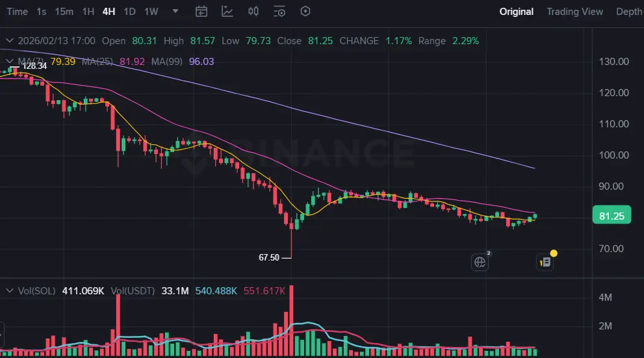The height and width of the screenshot is (358, 644).
Task: Select the 1W chart interval
Action: pyautogui.click(x=151, y=12)
